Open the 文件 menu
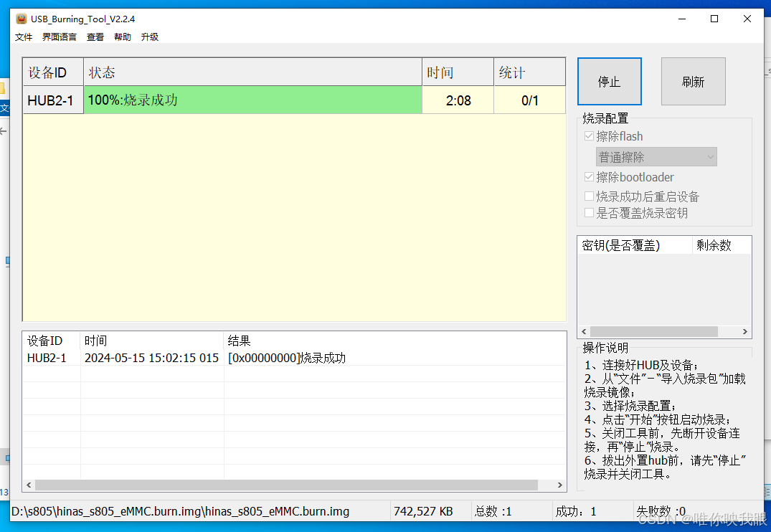This screenshot has height=532, width=771. click(x=24, y=37)
